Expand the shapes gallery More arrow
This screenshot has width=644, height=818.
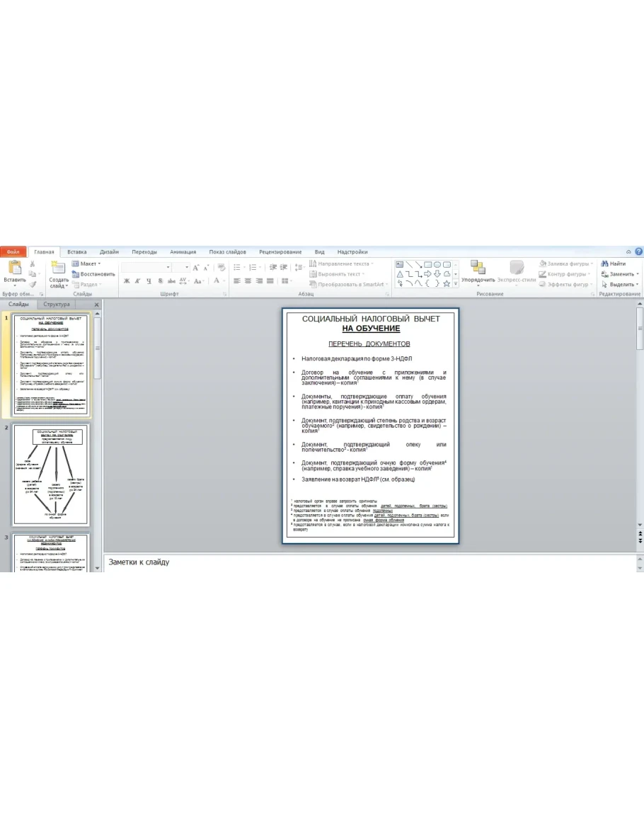(456, 283)
